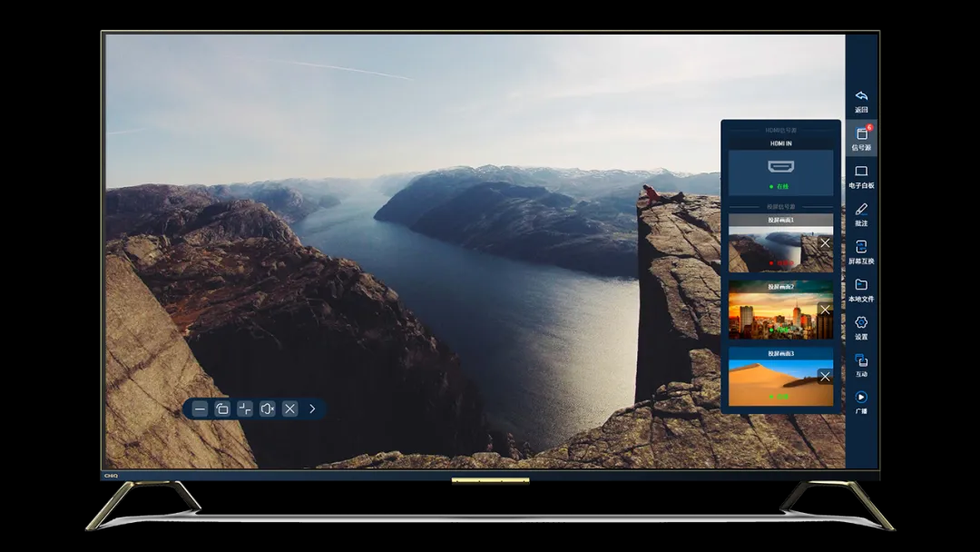Screen dimensions: 980x552
Task: Click the 返回 back arrow icon
Action: 861,95
